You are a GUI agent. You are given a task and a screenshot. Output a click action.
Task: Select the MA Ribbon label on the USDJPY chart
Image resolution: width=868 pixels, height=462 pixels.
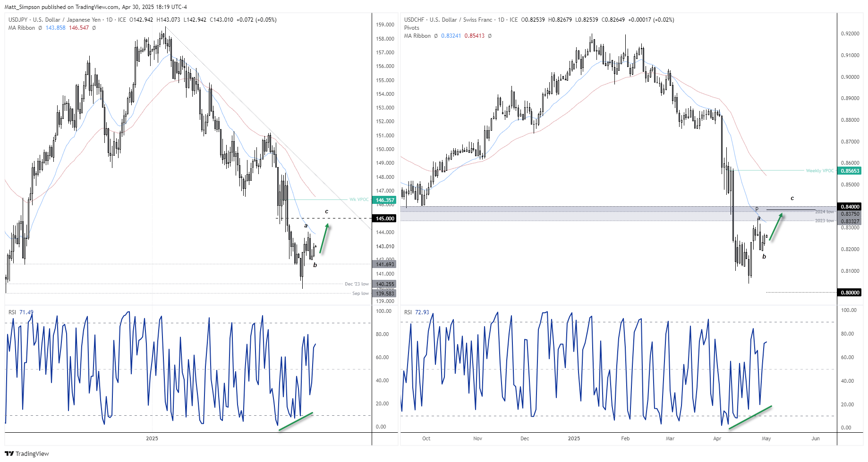tap(22, 28)
